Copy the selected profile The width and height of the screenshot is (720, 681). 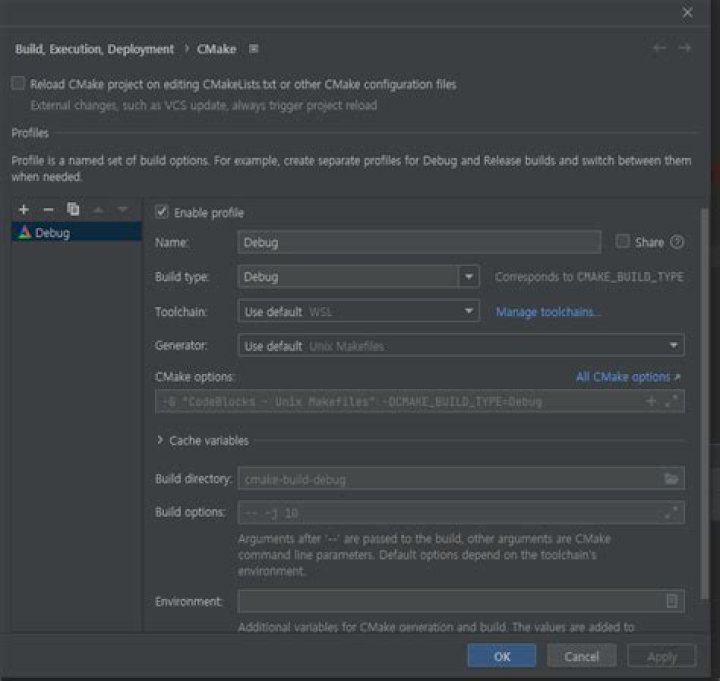(73, 209)
